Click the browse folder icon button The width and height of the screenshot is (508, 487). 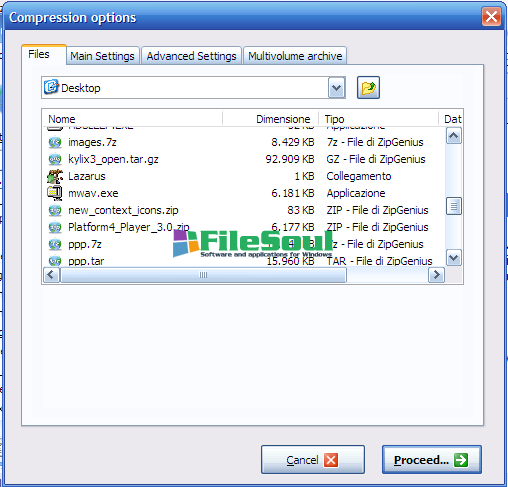[368, 88]
